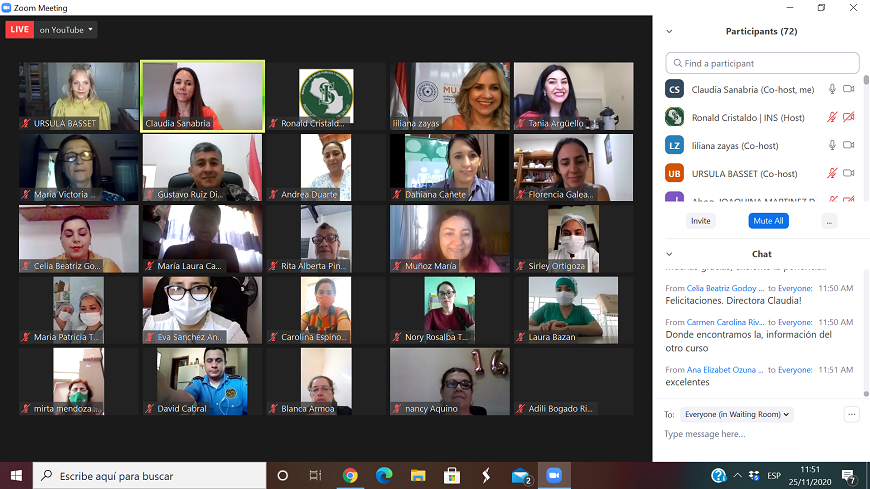Viewport: 870px width, 489px height.
Task: Click URSULA BASSET's camera icon in list
Action: 848,173
